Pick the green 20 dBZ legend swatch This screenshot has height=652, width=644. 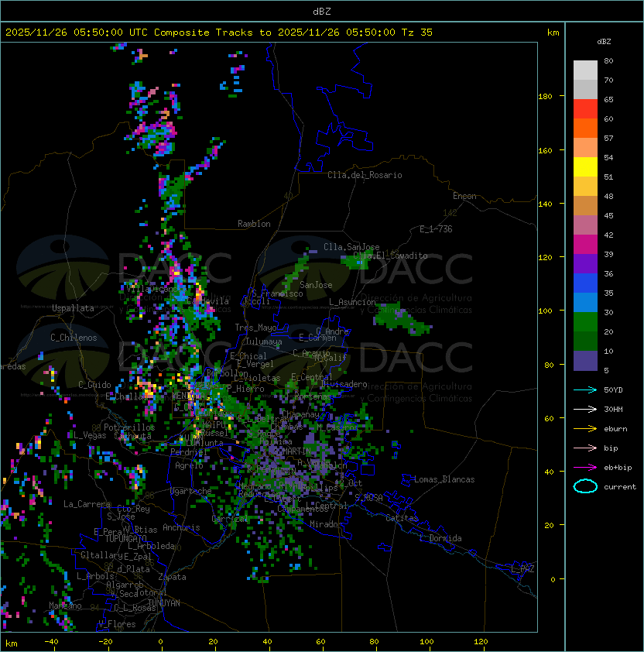(x=585, y=322)
